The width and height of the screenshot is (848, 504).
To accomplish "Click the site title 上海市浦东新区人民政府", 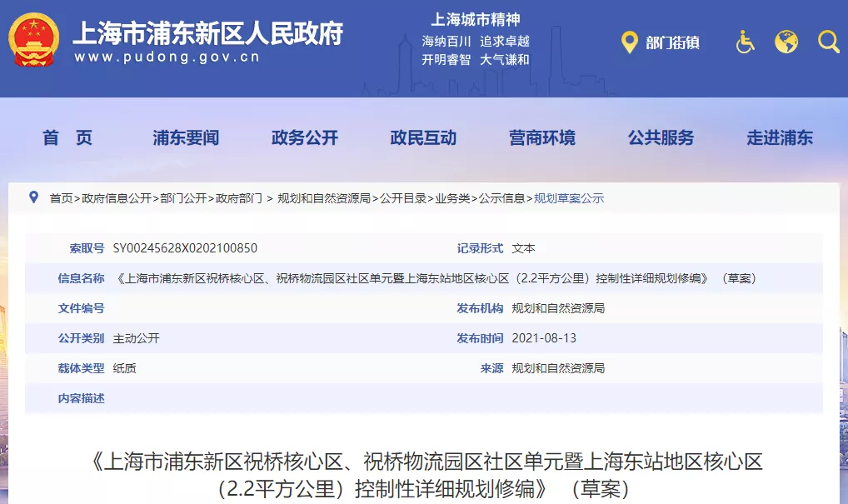I will pyautogui.click(x=208, y=33).
